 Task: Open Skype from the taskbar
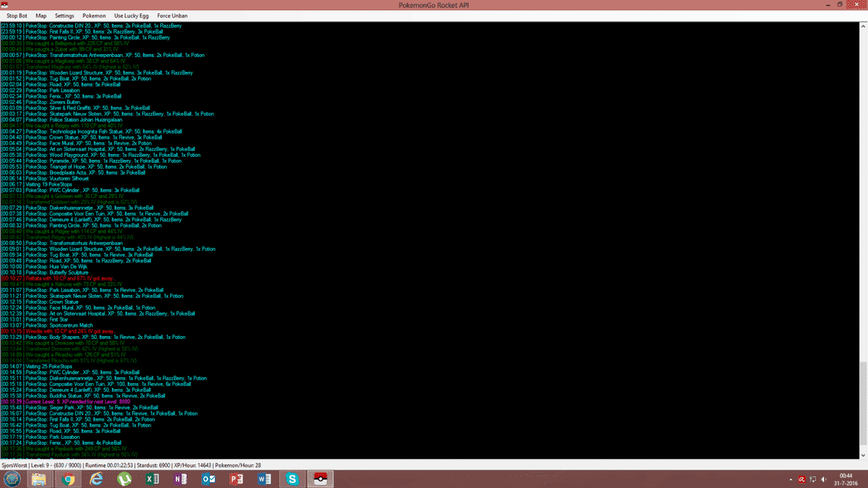point(292,479)
